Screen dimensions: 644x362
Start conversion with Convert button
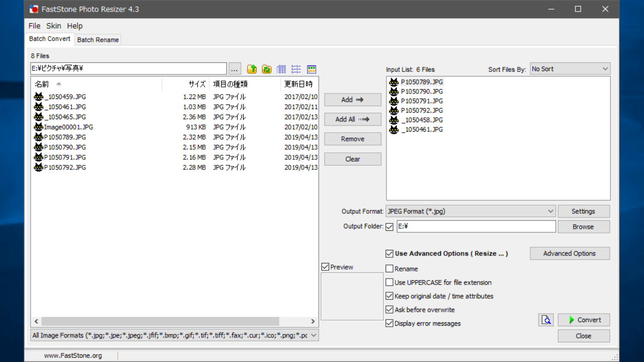584,320
